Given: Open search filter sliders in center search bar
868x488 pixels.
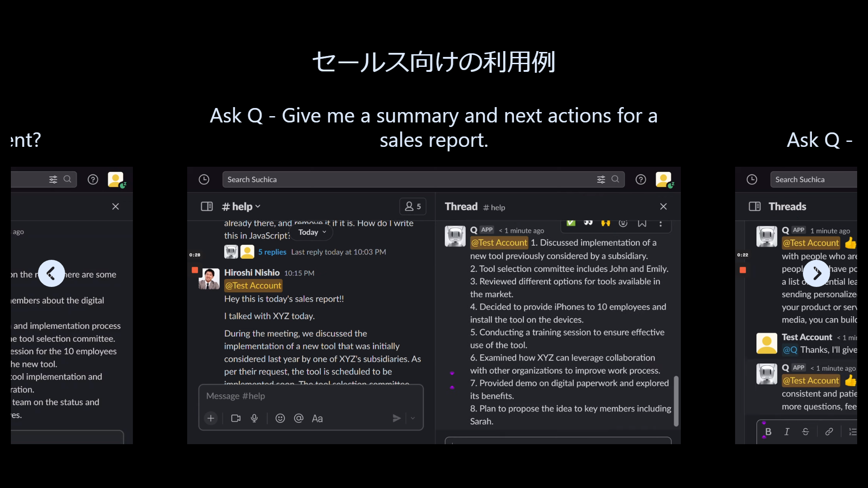Looking at the screenshot, I should click(601, 179).
